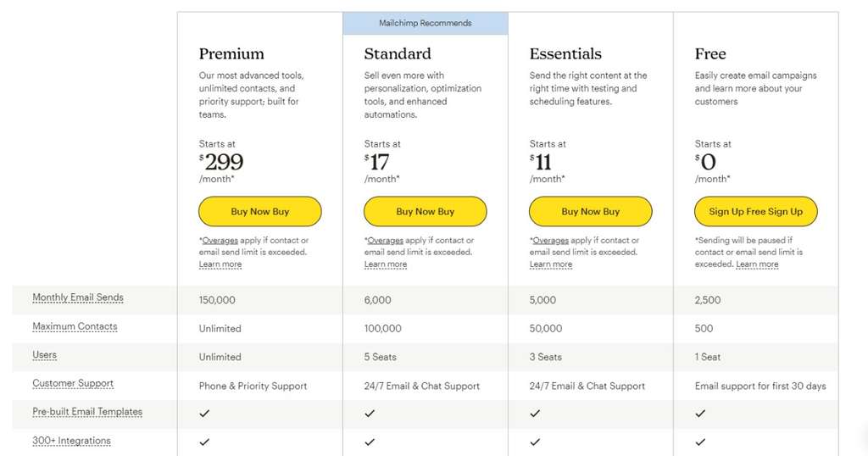Click Users feature label
The image size is (868, 456).
point(44,355)
